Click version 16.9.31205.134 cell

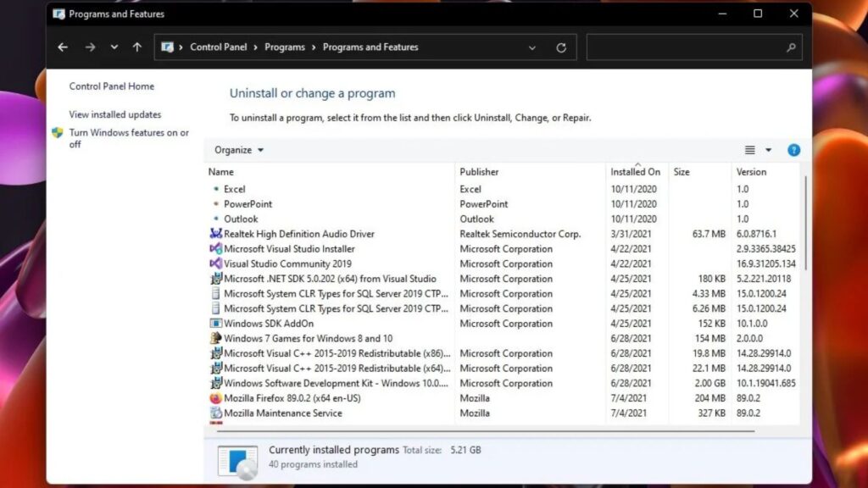coord(765,264)
